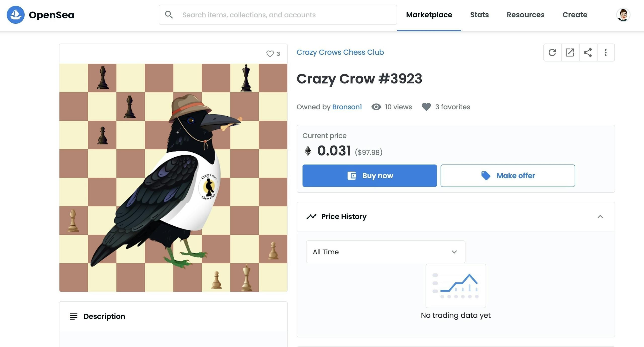Open the three-dot more options menu
The image size is (644, 347).
(x=606, y=53)
